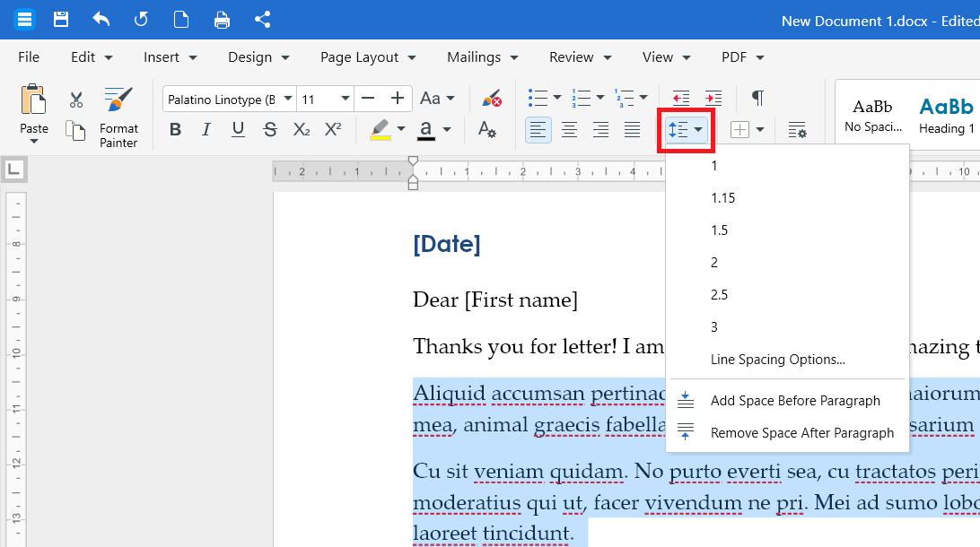Open the font size dropdown

click(x=345, y=99)
